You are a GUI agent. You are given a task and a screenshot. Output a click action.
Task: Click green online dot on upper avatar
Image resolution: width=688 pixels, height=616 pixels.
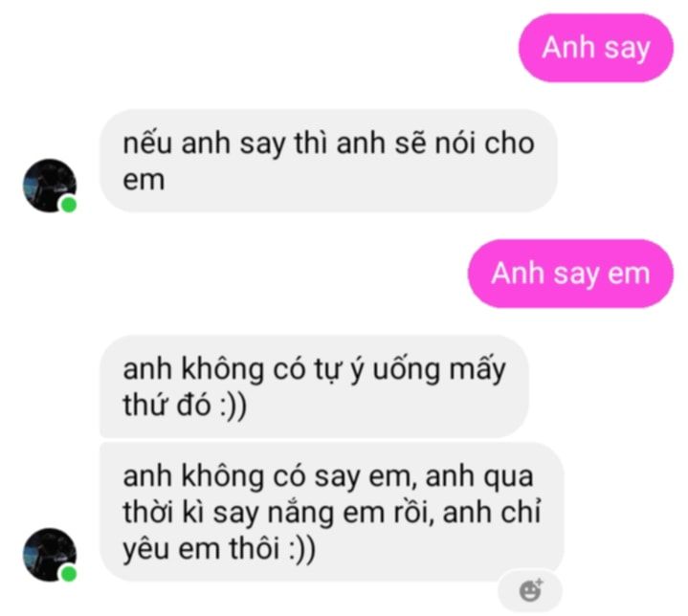click(x=69, y=205)
